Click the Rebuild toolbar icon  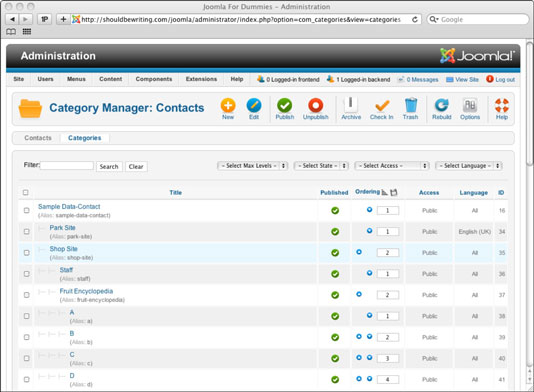pos(442,105)
